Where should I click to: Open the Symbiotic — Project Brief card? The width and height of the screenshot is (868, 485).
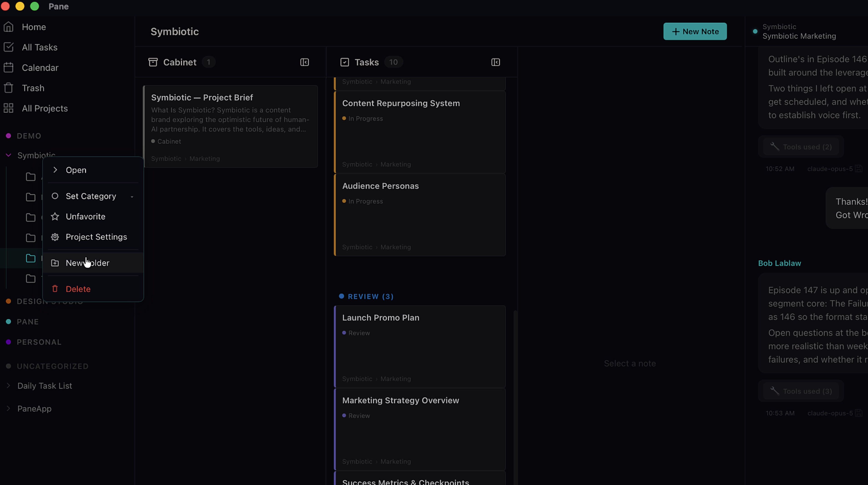230,127
